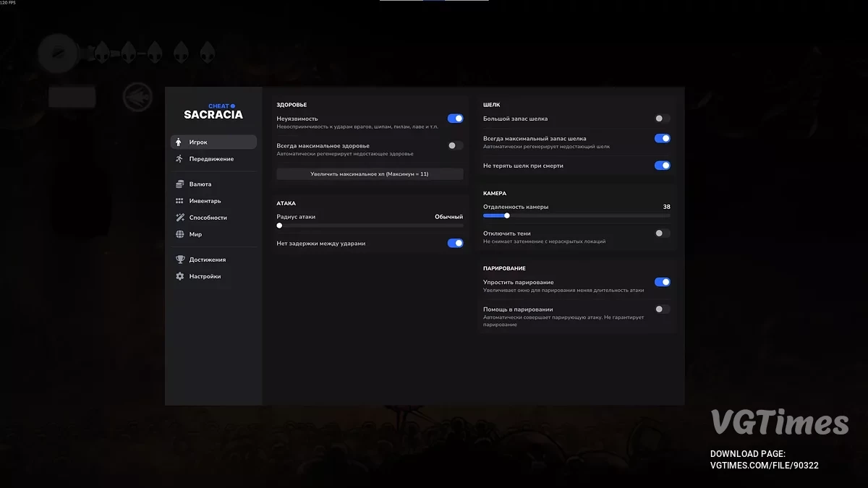Viewport: 868px width, 488px height.
Task: Click the Радиус атаки slider handle
Action: click(x=279, y=226)
